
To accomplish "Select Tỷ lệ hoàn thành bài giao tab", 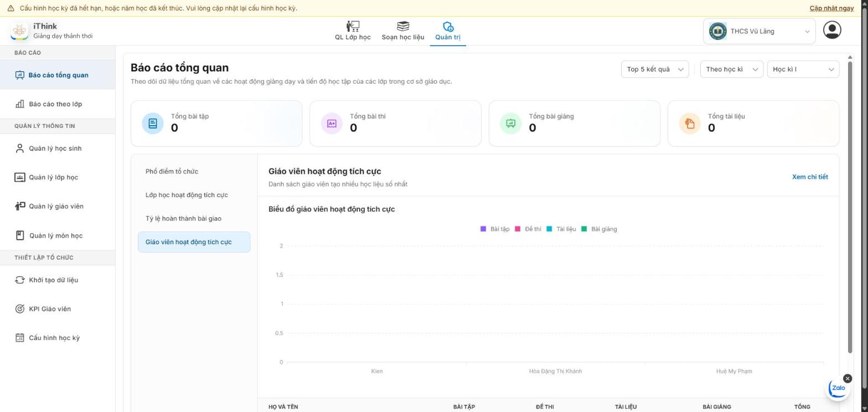I will pyautogui.click(x=194, y=218).
